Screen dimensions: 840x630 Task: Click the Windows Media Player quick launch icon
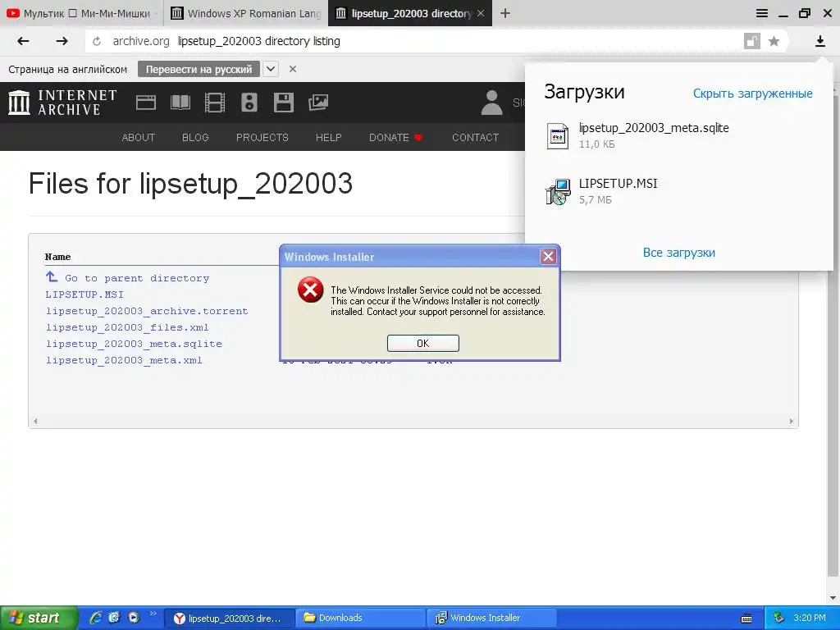[134, 618]
